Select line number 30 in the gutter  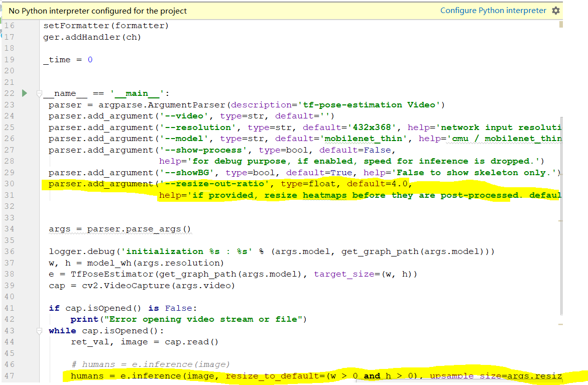(10, 183)
